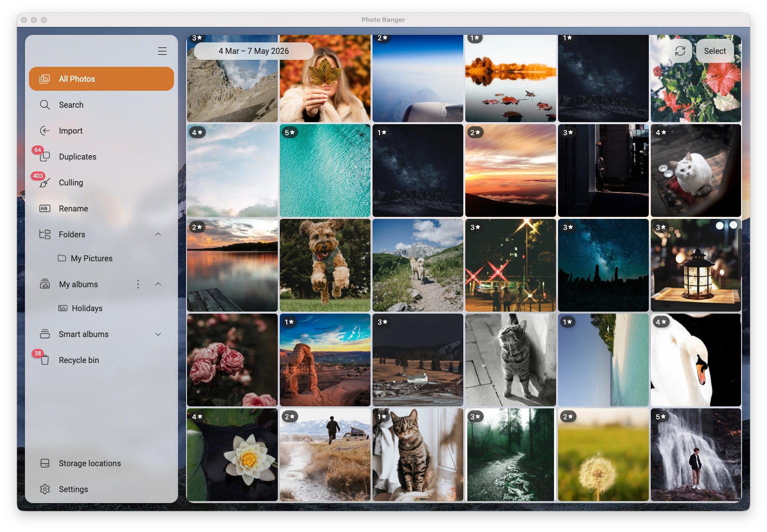Open the man running toward van photo
767x532 pixels.
(325, 455)
